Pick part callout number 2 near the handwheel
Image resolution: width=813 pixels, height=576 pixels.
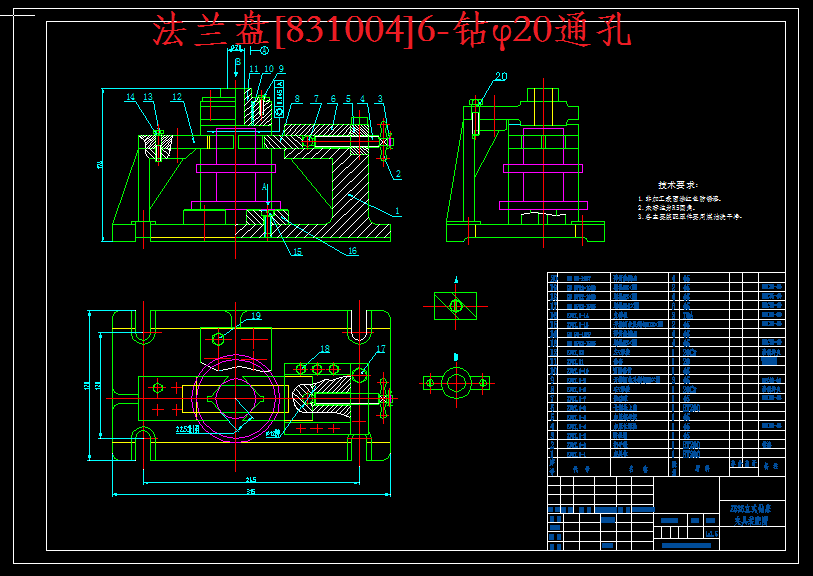tap(398, 174)
